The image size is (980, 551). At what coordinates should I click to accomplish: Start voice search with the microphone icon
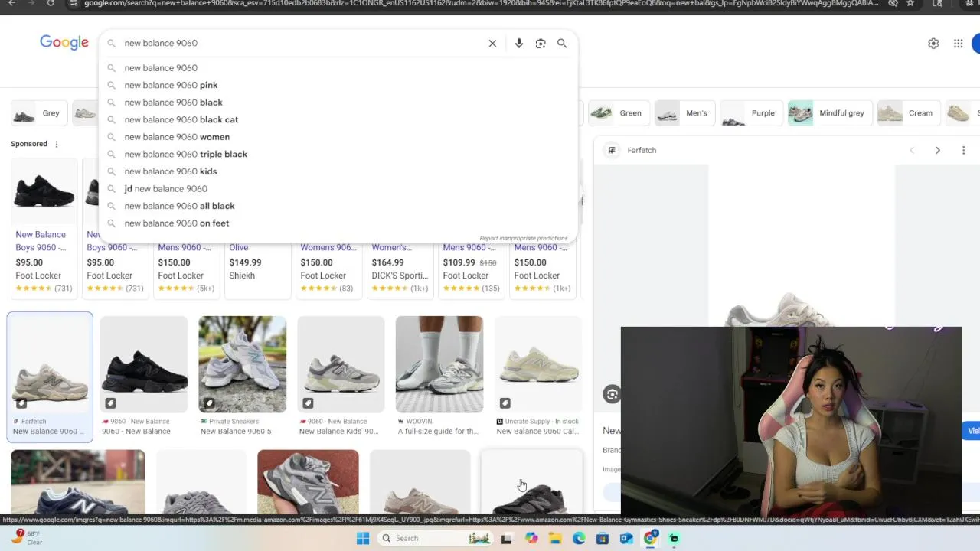point(519,44)
